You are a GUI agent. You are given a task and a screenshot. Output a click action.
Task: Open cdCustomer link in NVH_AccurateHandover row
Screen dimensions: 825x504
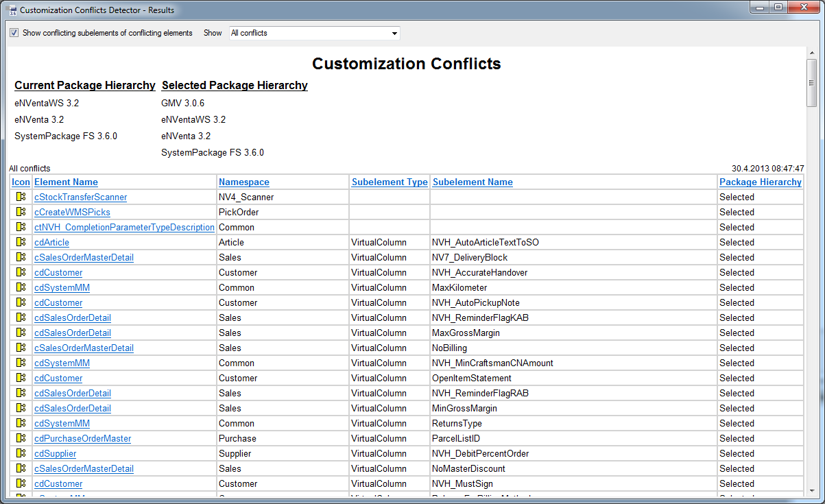click(x=58, y=272)
